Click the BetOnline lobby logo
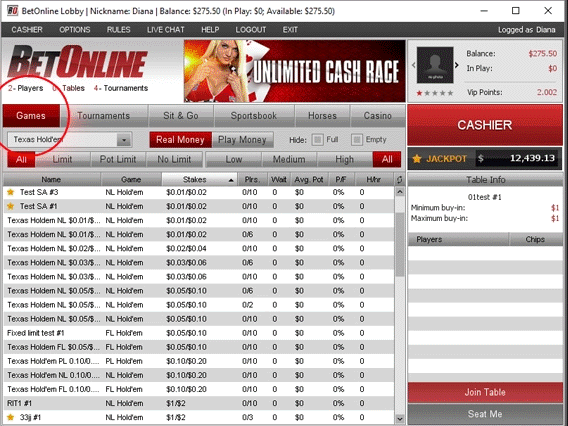The height and width of the screenshot is (426, 568). click(78, 62)
